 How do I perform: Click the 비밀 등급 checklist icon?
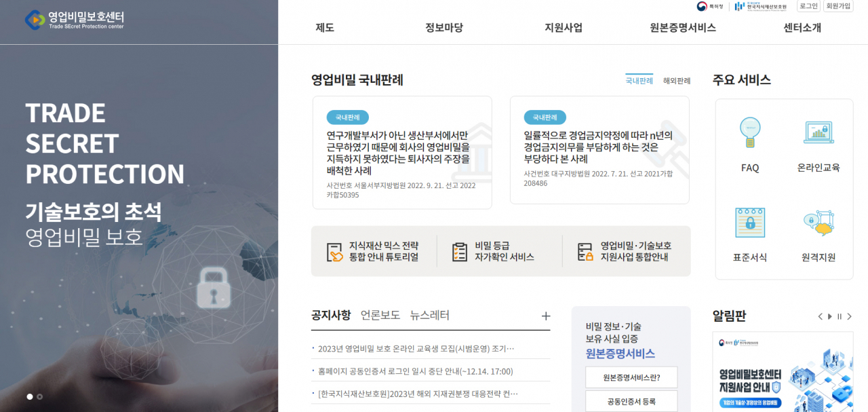[460, 252]
